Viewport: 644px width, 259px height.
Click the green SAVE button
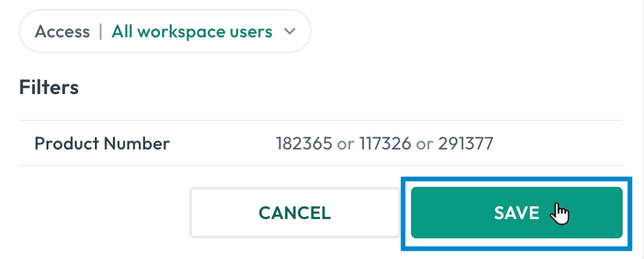(517, 213)
